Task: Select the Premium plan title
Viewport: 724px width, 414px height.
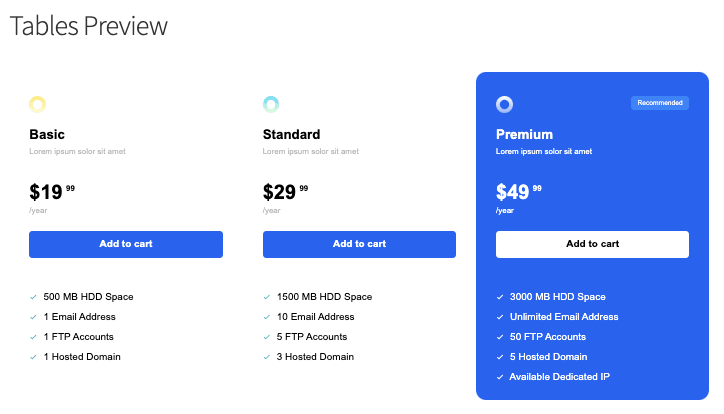Action: (524, 134)
